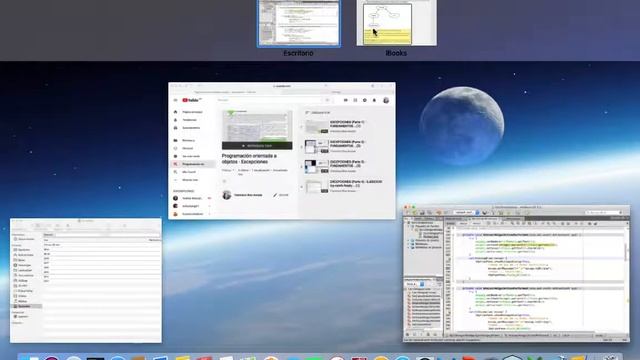The width and height of the screenshot is (640, 360).
Task: Play EXCEPCIONES Parte 2 video
Action: click(x=343, y=147)
